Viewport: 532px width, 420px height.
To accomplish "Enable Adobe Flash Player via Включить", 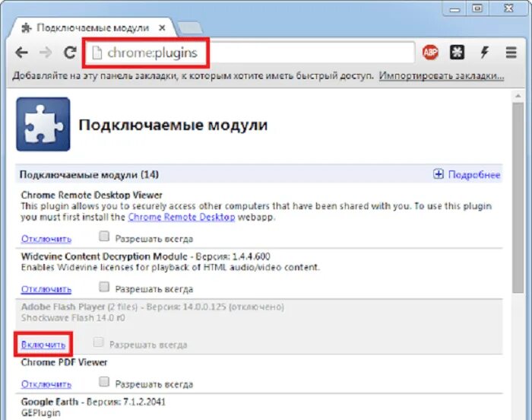I will click(x=43, y=345).
